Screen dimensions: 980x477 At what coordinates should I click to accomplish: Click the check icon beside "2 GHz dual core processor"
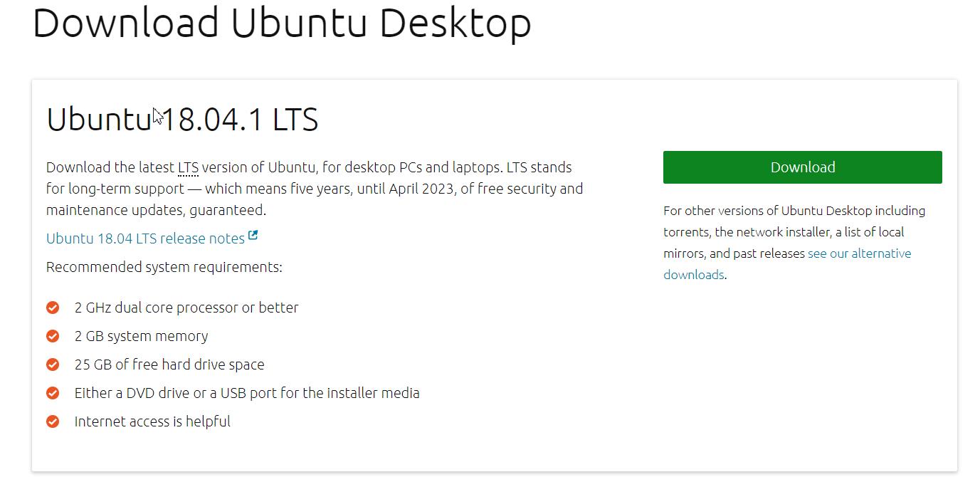[x=53, y=307]
